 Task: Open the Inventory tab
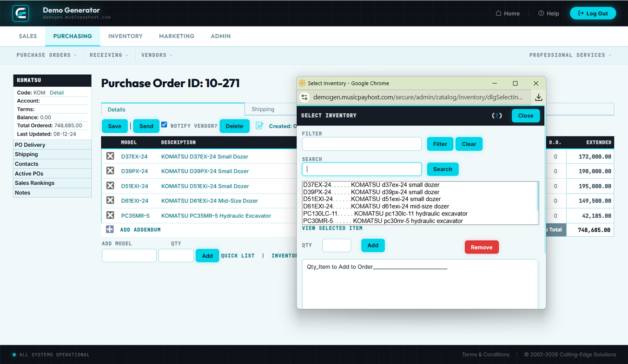click(126, 36)
